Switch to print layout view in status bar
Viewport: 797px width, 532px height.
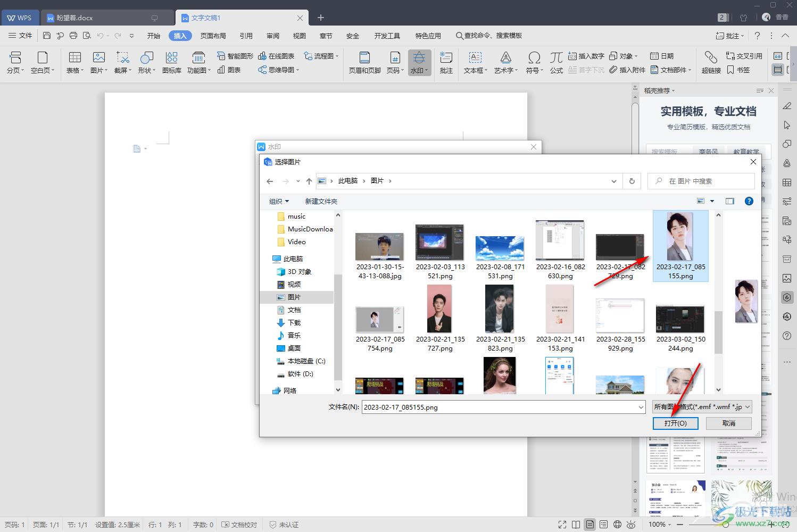[x=590, y=525]
